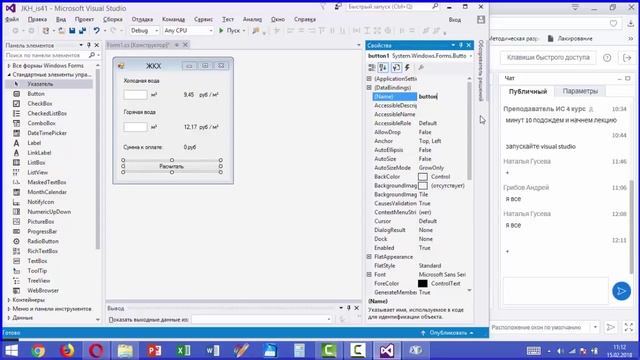Open the Проект menu
640x360 pixels.
84,19
